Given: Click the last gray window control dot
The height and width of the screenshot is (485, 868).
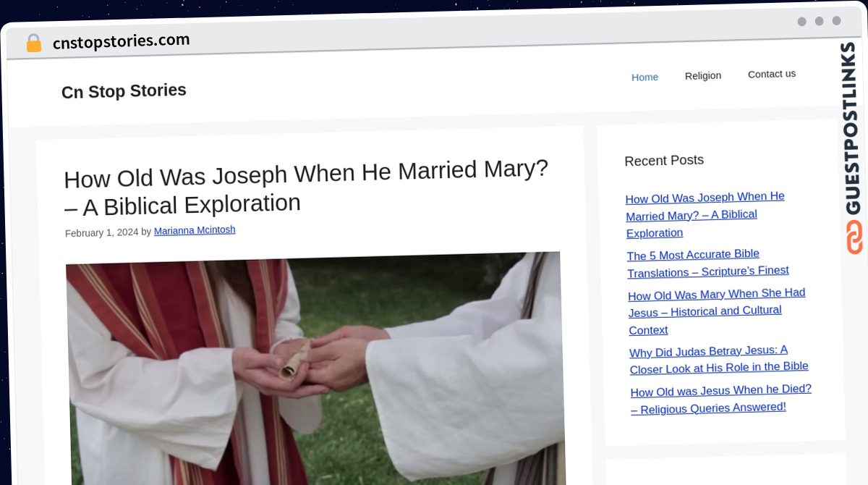Looking at the screenshot, I should [836, 21].
